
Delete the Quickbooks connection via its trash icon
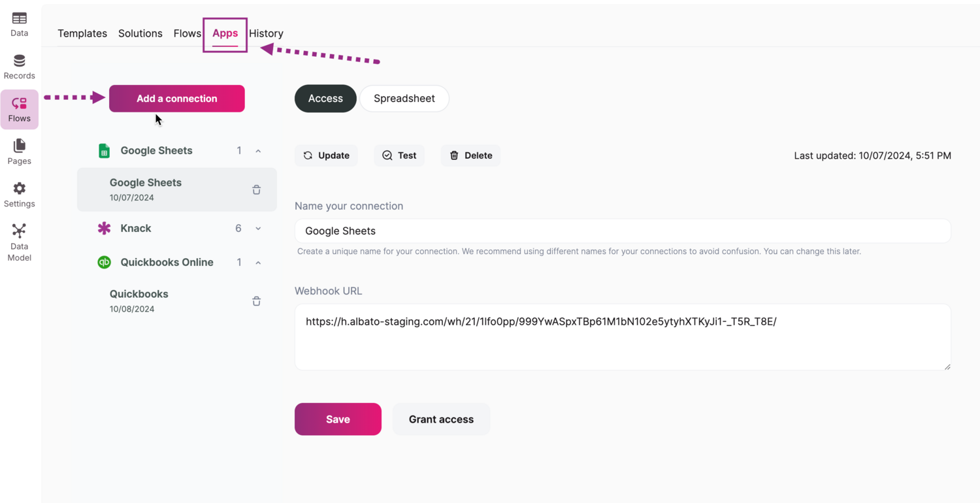tap(256, 300)
